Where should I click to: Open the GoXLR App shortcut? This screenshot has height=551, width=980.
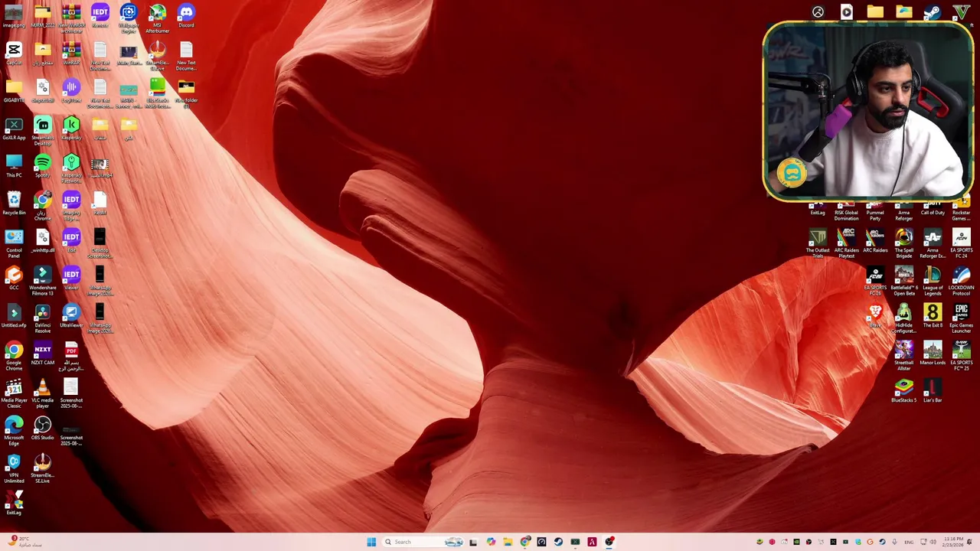tap(14, 129)
